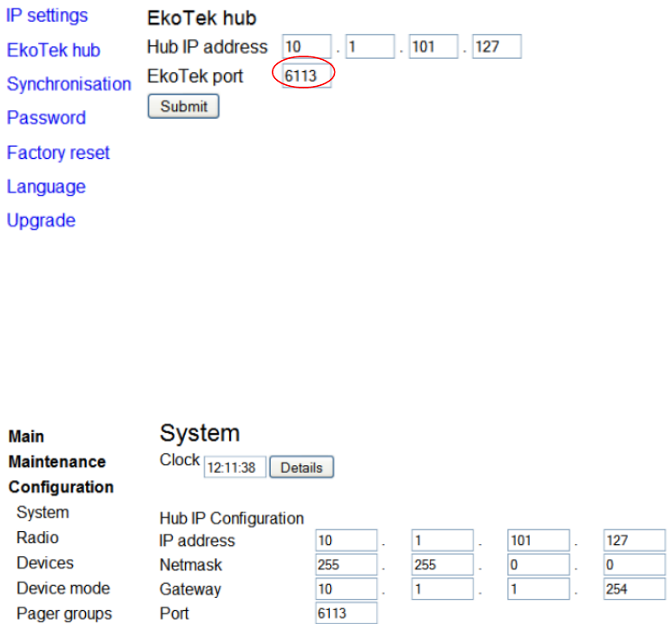
Task: Click the EkoTek port field
Action: point(306,76)
